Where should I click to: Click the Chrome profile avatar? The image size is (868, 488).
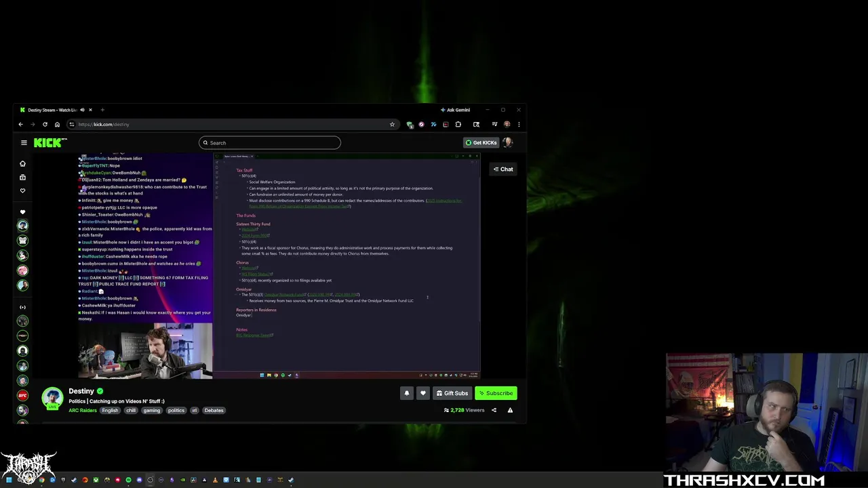pyautogui.click(x=507, y=124)
